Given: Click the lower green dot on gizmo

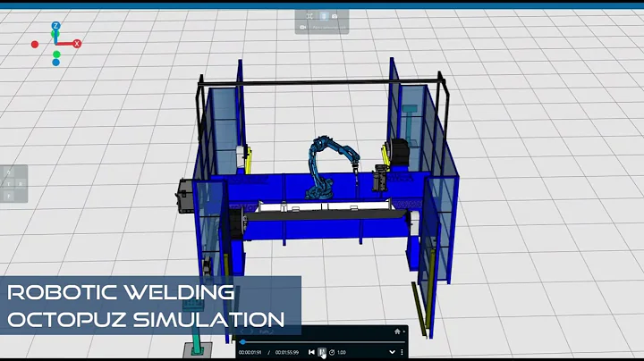Looking at the screenshot, I should tap(56, 55).
